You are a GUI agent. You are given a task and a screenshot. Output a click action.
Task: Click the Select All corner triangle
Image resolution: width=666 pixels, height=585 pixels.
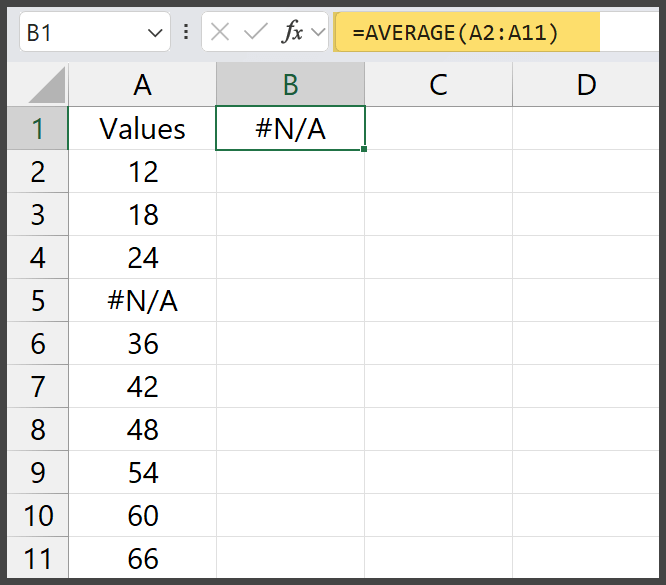[x=47, y=85]
